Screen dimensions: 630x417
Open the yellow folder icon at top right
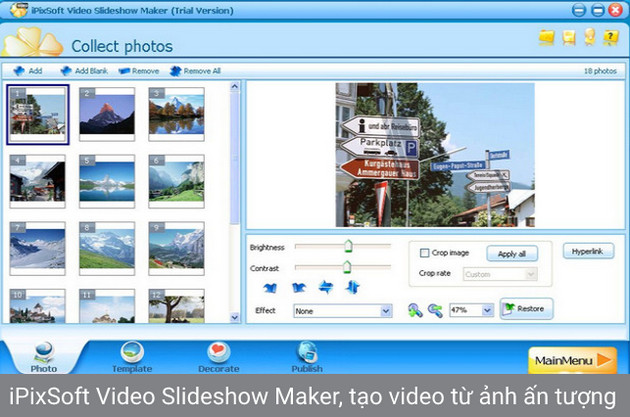point(546,37)
